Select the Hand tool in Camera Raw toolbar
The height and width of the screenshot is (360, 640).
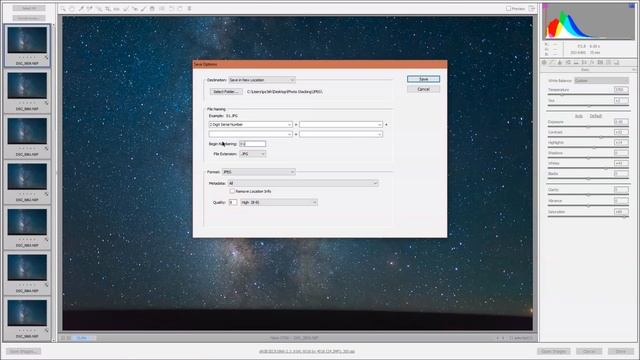tap(72, 9)
